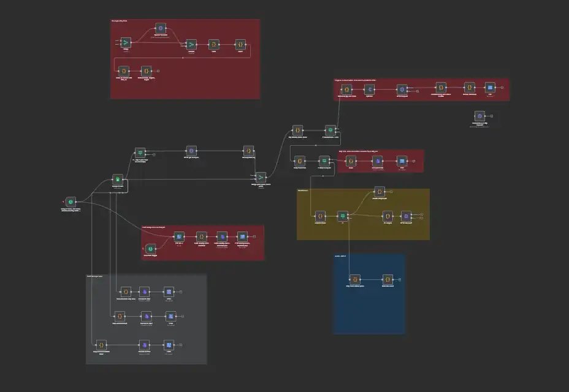Click the last blue node in the top-right red note

click(x=490, y=88)
